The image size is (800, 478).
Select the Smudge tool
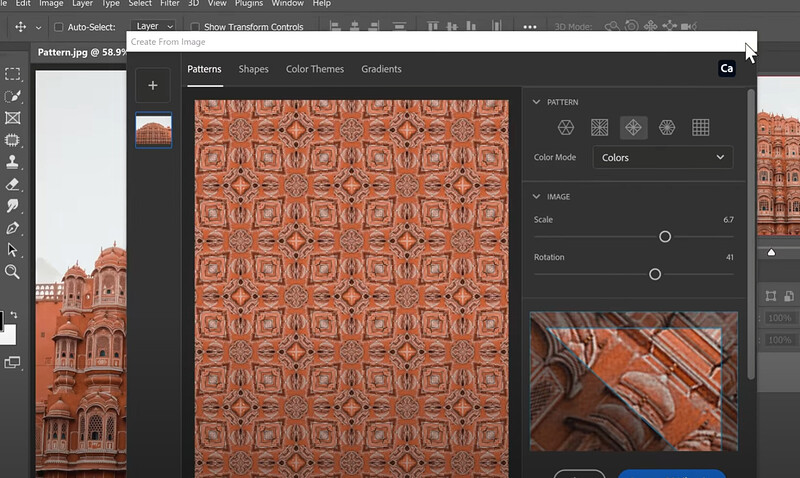pos(13,206)
